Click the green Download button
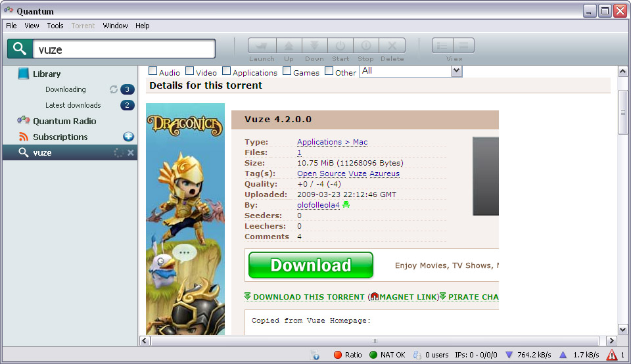 (x=311, y=265)
